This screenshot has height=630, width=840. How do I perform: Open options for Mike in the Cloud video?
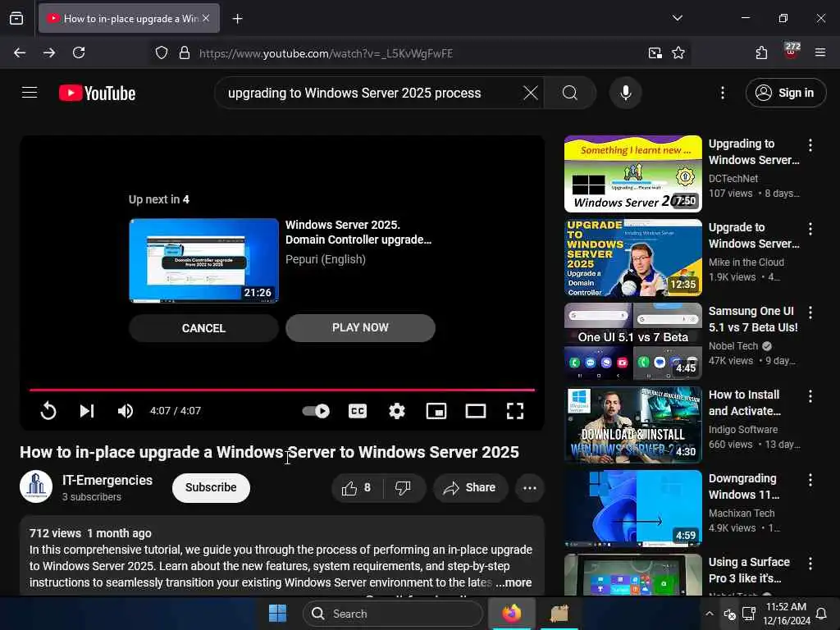[x=810, y=229]
